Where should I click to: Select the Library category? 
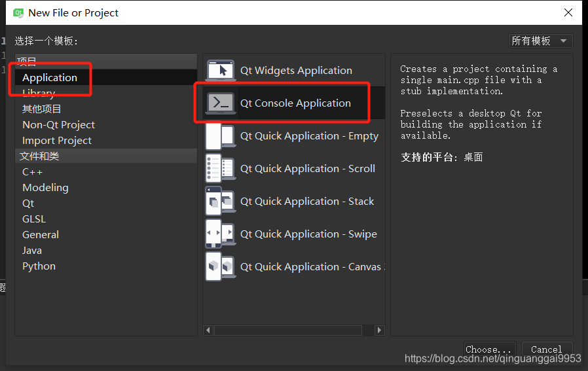point(106,94)
